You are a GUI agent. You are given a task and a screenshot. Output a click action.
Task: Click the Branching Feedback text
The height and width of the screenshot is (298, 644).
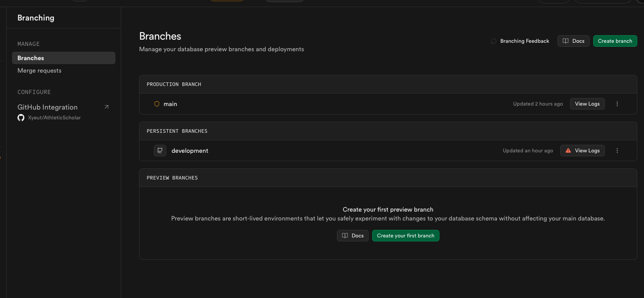point(525,41)
